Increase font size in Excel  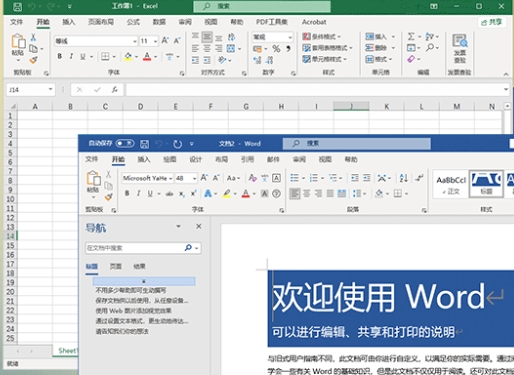tap(165, 41)
